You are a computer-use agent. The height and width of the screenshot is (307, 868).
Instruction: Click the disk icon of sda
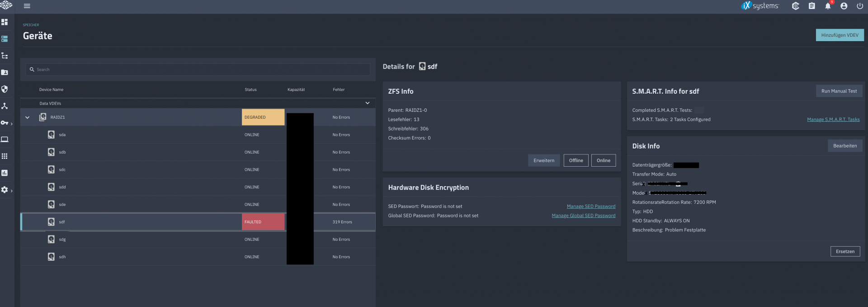[51, 134]
